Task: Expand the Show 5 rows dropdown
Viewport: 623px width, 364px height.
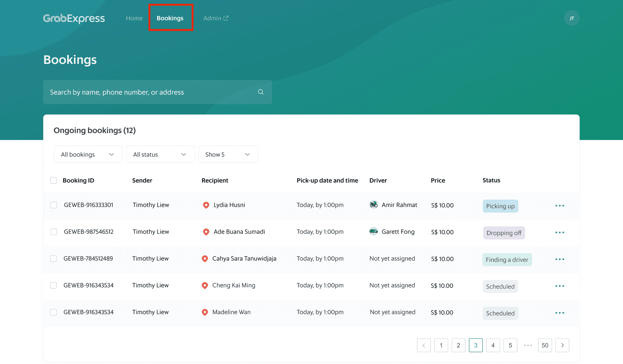Action: pyautogui.click(x=228, y=155)
